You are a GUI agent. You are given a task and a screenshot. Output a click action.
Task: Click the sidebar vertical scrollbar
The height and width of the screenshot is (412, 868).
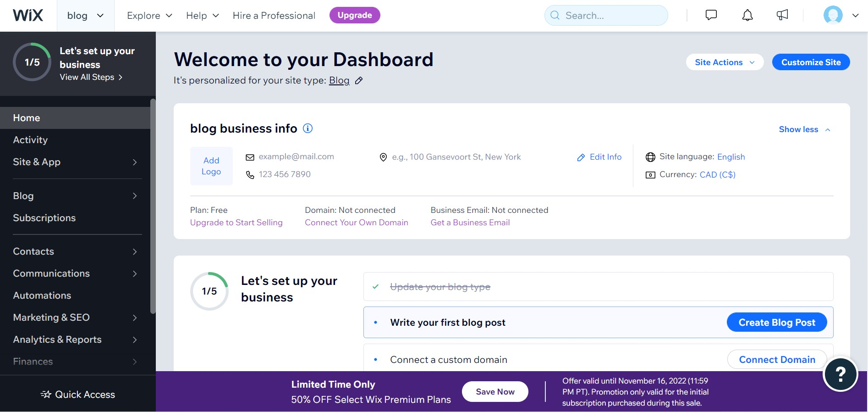[153, 206]
